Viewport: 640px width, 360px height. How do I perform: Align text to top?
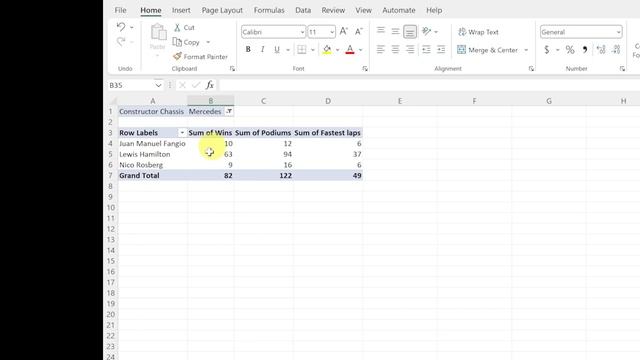coord(381,31)
